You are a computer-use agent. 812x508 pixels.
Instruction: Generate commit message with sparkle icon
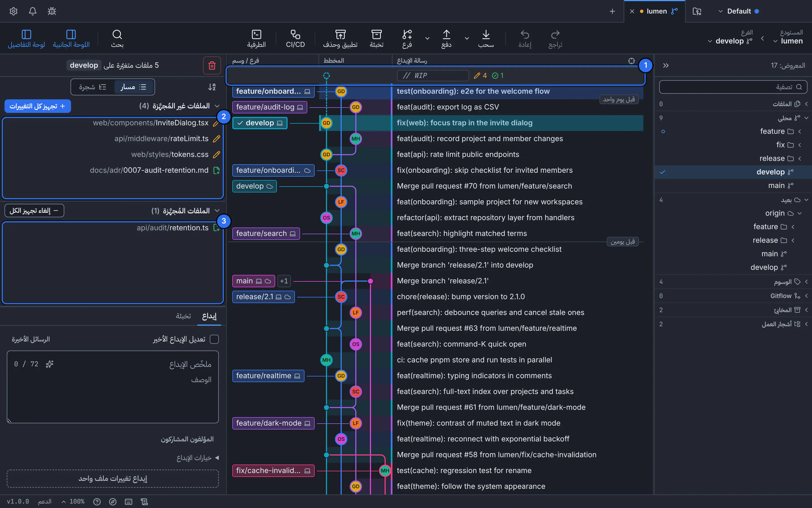click(50, 364)
